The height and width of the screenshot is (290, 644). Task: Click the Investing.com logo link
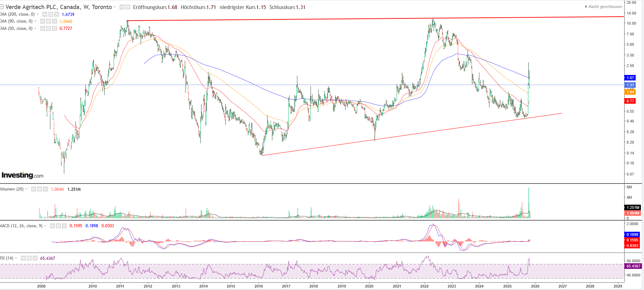pyautogui.click(x=23, y=175)
